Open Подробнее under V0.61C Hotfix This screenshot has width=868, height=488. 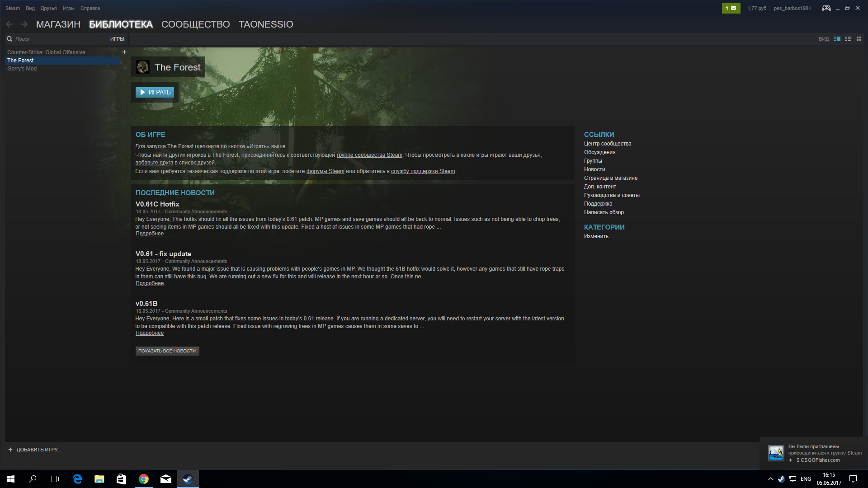(x=150, y=234)
